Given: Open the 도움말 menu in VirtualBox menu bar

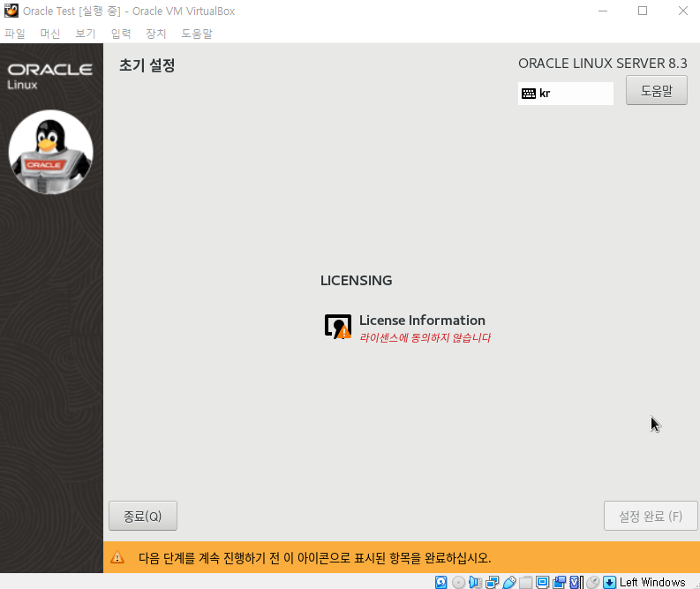Looking at the screenshot, I should (x=197, y=34).
